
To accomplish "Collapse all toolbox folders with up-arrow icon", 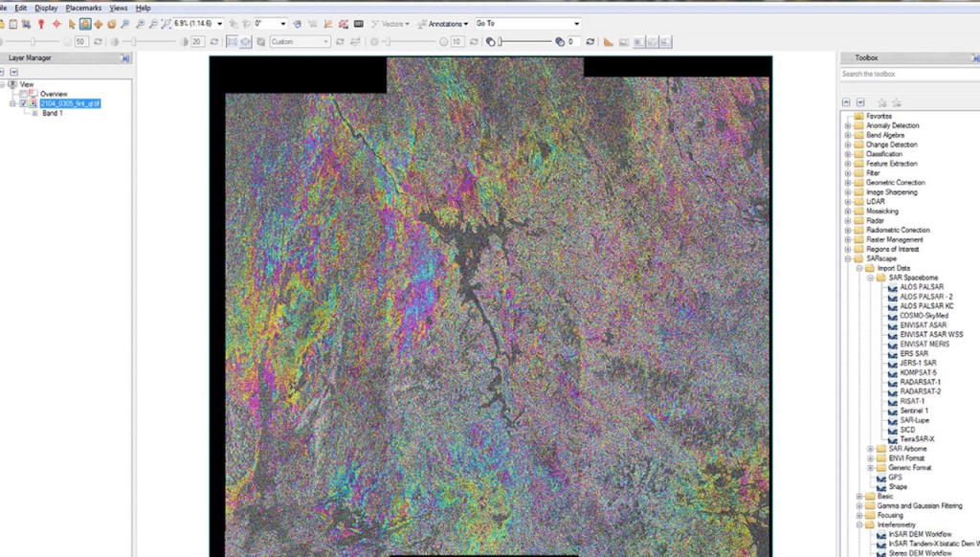I will coord(846,101).
